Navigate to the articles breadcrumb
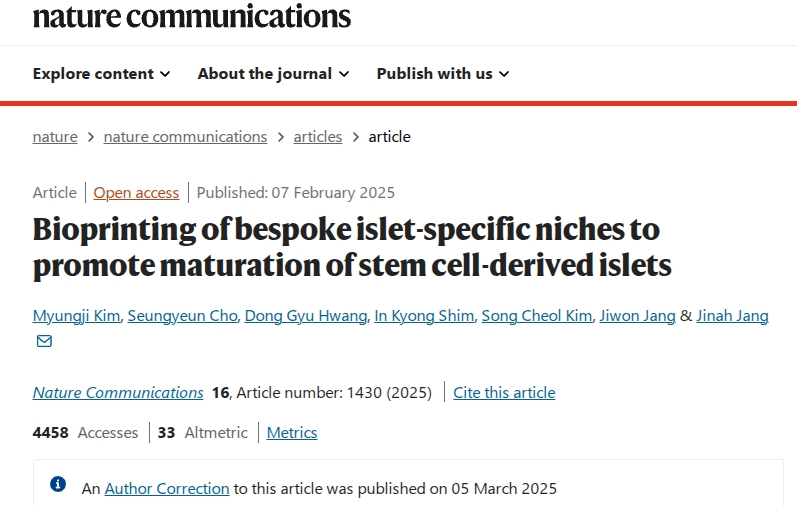 pyautogui.click(x=317, y=137)
